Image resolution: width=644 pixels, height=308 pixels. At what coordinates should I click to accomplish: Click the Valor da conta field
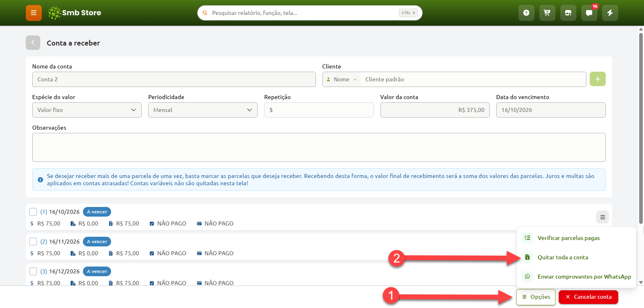coord(435,110)
